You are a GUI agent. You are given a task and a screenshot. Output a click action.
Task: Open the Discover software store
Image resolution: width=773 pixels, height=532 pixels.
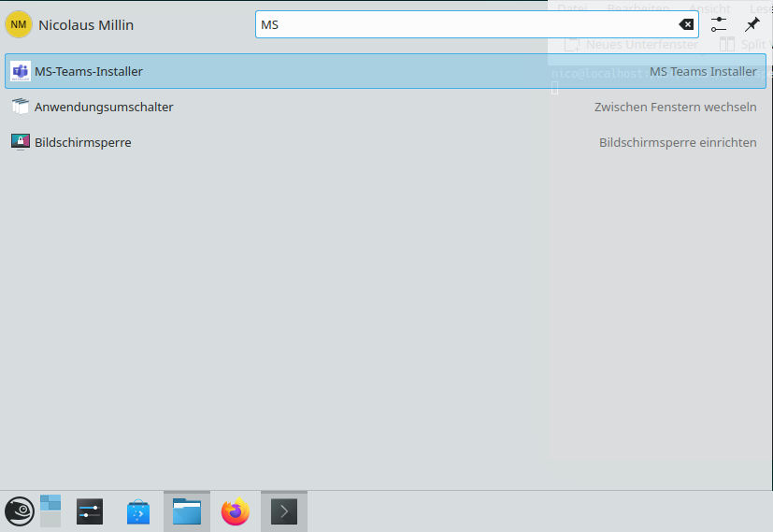[138, 511]
